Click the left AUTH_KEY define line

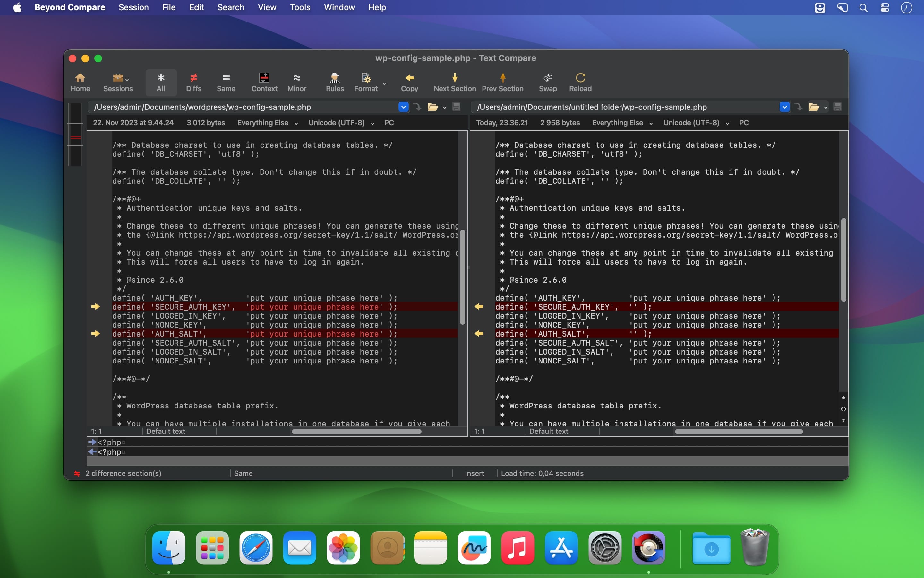255,298
